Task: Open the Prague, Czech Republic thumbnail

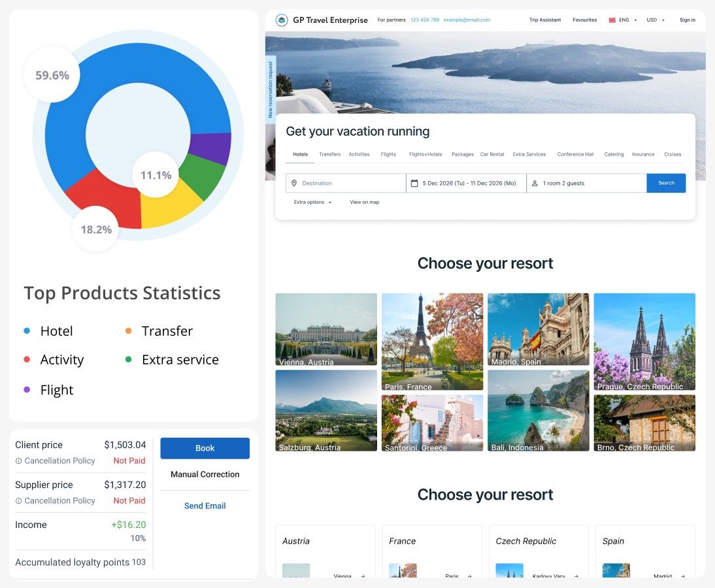Action: coord(644,342)
